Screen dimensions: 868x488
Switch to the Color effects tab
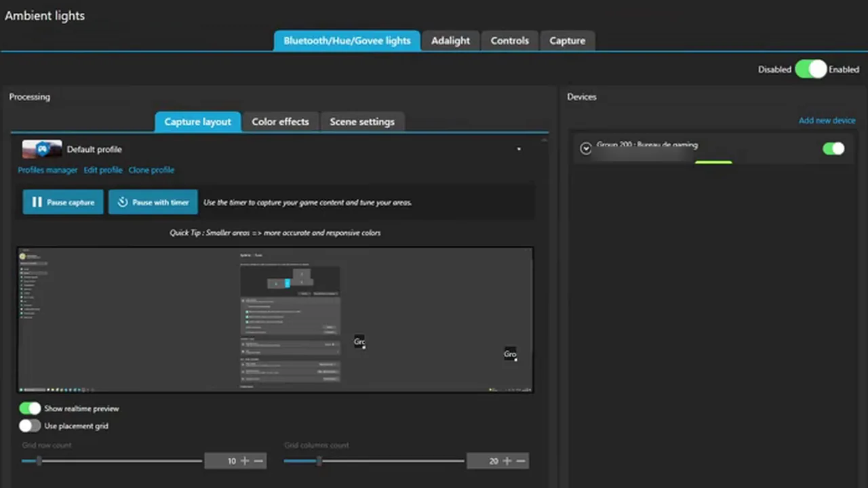tap(280, 122)
